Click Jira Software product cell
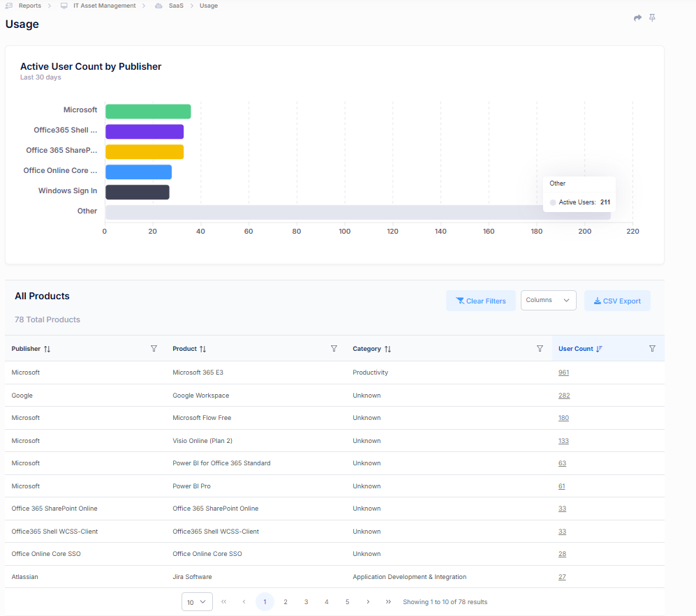The width and height of the screenshot is (696, 616). (x=192, y=577)
